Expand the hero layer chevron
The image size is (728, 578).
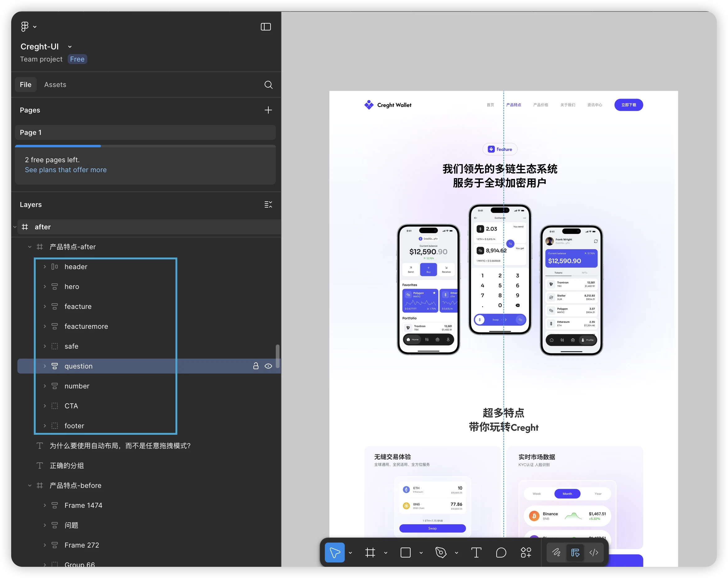click(x=45, y=287)
